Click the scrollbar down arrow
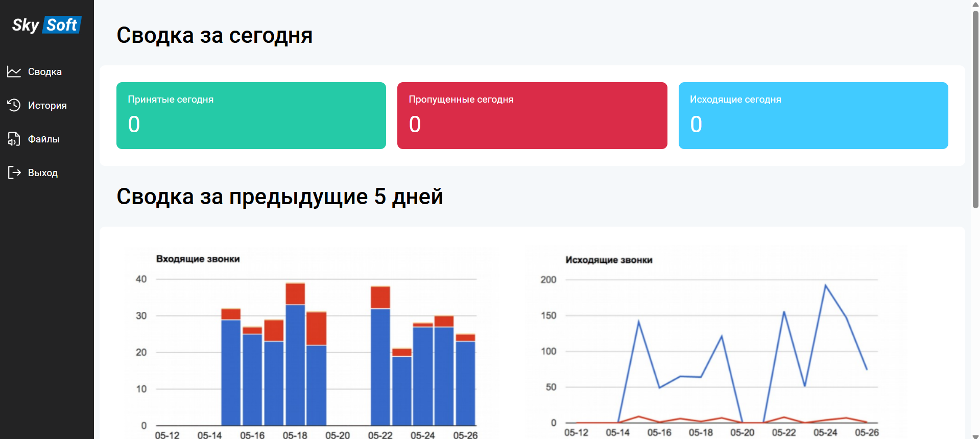The width and height of the screenshot is (980, 439). [x=975, y=436]
